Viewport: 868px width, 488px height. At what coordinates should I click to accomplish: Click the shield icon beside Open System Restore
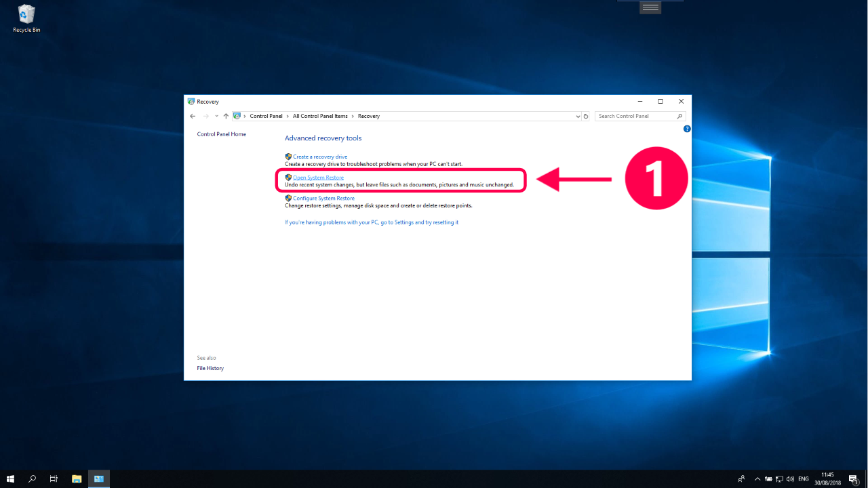click(288, 178)
